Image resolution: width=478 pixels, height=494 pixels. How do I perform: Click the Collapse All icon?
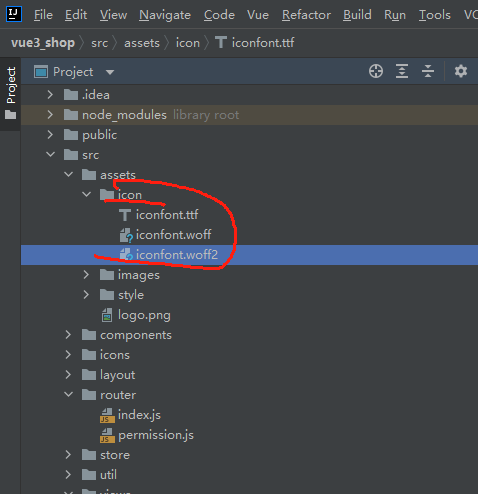(x=428, y=71)
